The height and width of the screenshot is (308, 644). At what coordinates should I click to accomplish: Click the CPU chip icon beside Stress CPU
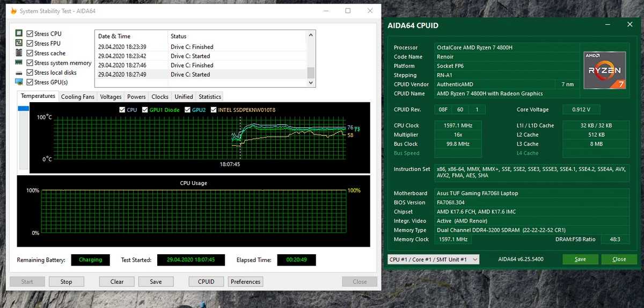pos(19,33)
